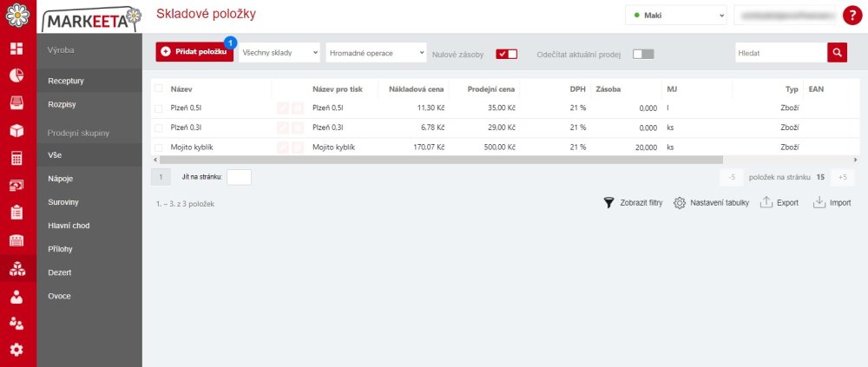The width and height of the screenshot is (868, 367).
Task: Click the red help question mark icon
Action: [x=852, y=16]
